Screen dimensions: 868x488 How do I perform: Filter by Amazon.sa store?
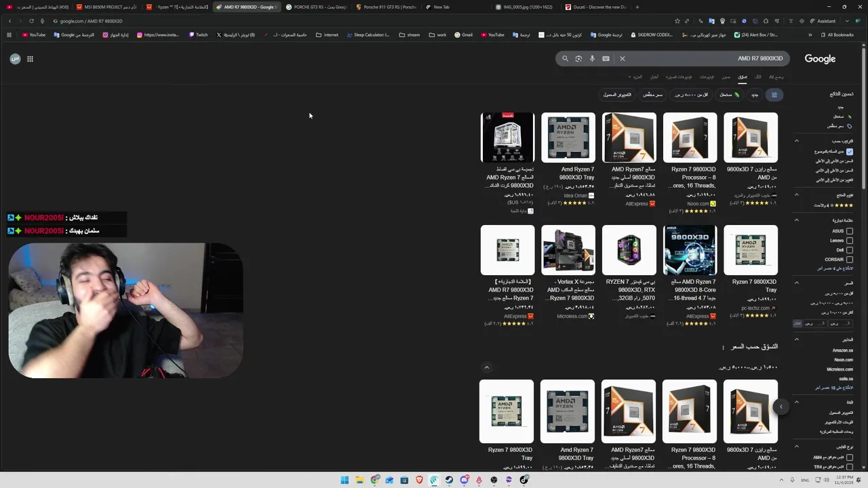[x=843, y=350]
